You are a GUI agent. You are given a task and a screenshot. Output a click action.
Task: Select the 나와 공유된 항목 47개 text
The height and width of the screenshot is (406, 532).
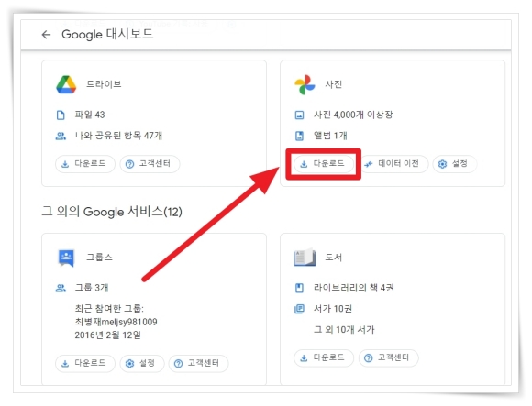pyautogui.click(x=118, y=136)
